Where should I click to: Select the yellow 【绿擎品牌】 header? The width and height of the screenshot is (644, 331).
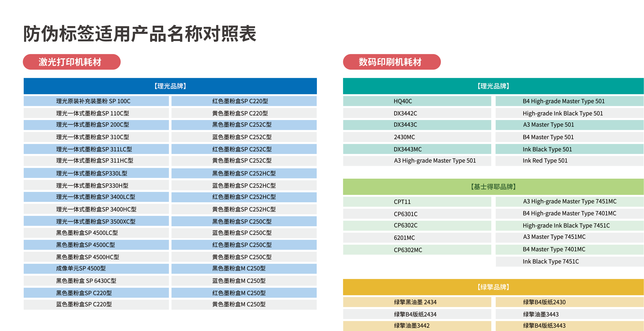click(x=493, y=287)
